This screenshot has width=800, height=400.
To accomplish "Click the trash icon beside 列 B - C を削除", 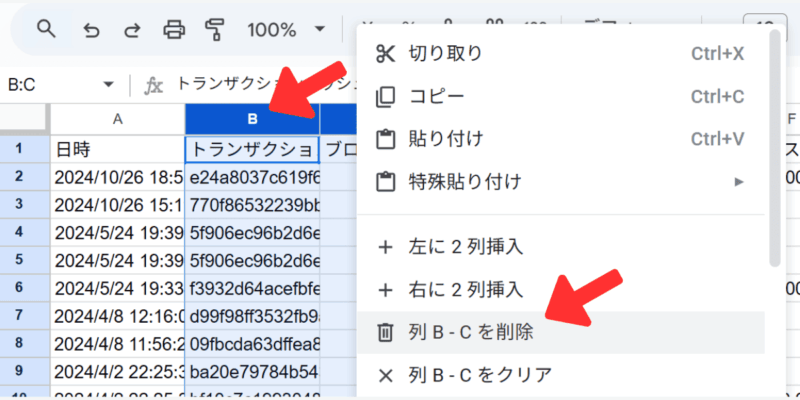I will click(x=385, y=333).
